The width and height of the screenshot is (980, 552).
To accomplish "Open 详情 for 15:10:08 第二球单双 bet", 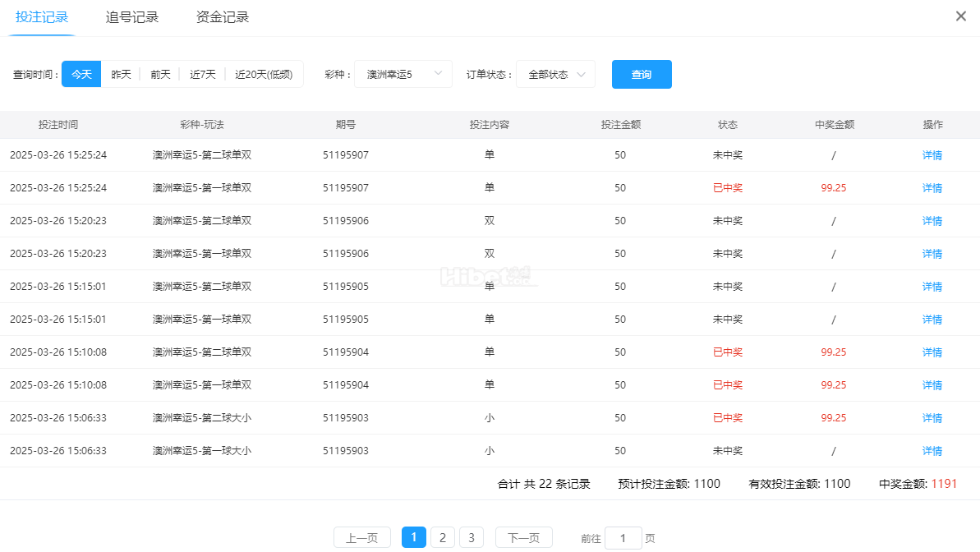I will (932, 352).
